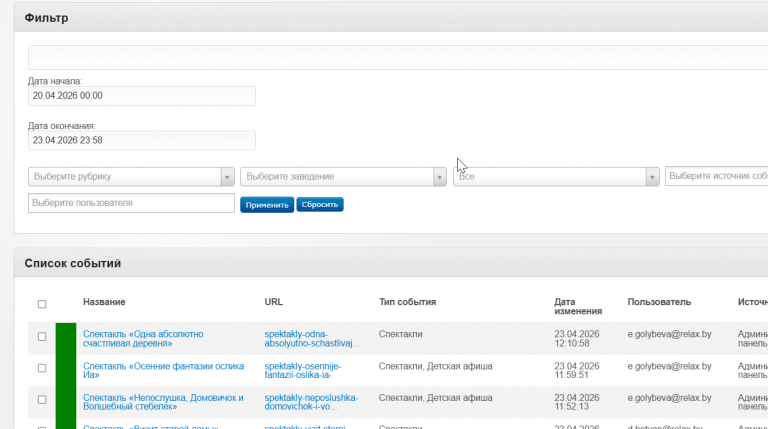Open Спектакль «Непослушка, Домовичок и Волшебный стебелек»
This screenshot has height=429, width=768.
(x=163, y=402)
